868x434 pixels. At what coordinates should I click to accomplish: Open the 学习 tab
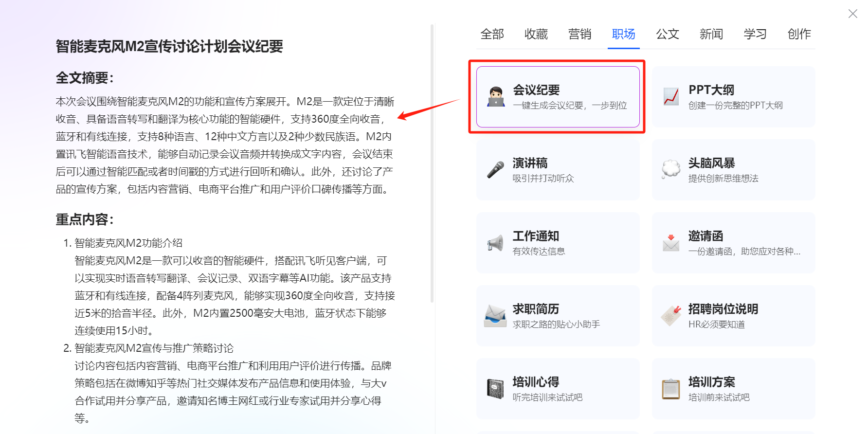(755, 34)
